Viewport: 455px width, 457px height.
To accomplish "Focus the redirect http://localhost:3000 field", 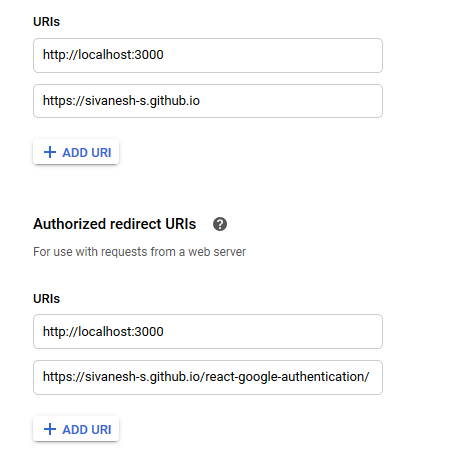I will coord(208,332).
